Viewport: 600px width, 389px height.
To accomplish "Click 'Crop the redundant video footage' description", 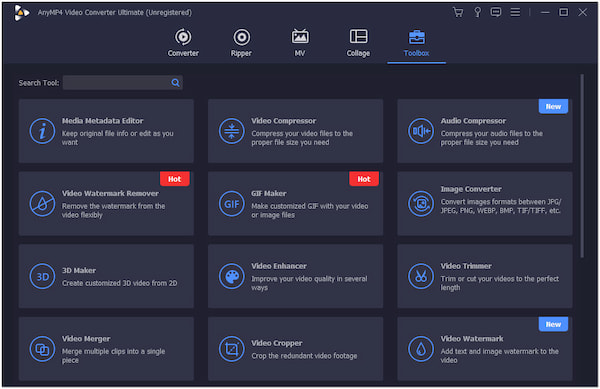I will pos(304,356).
